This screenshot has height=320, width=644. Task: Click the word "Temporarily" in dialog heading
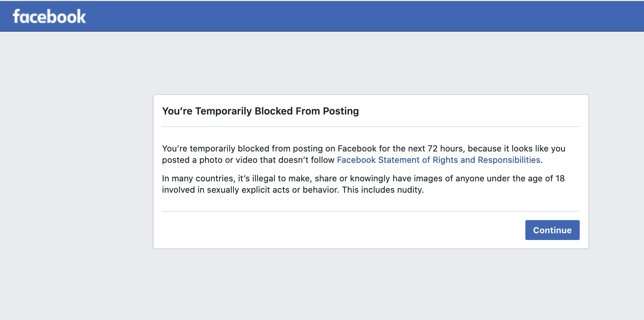[223, 111]
